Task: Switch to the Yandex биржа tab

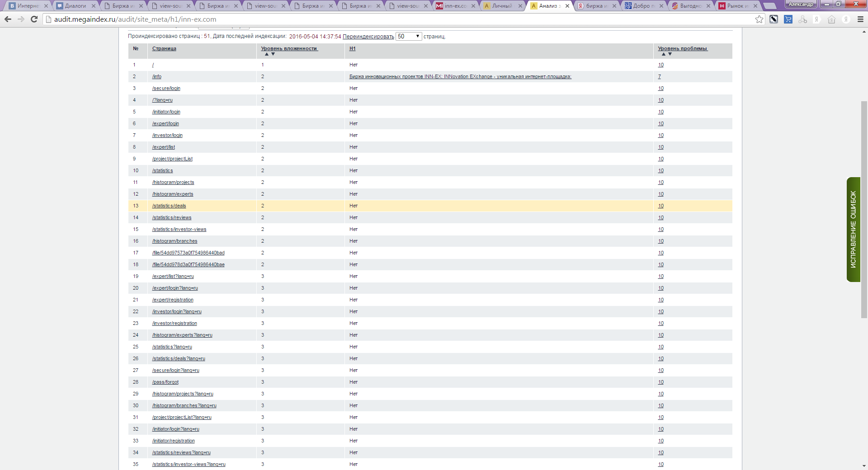Action: coord(596,6)
